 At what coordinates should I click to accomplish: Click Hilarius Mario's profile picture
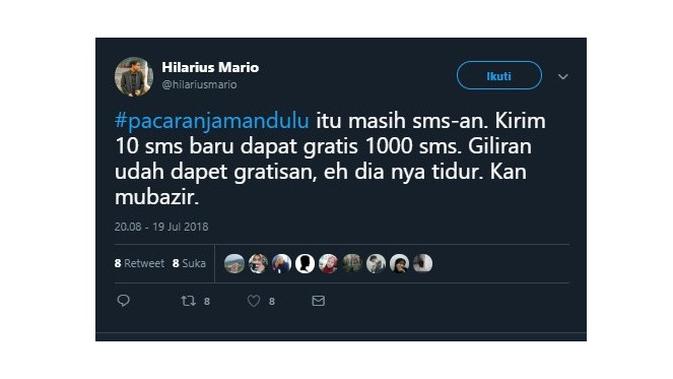pyautogui.click(x=133, y=76)
